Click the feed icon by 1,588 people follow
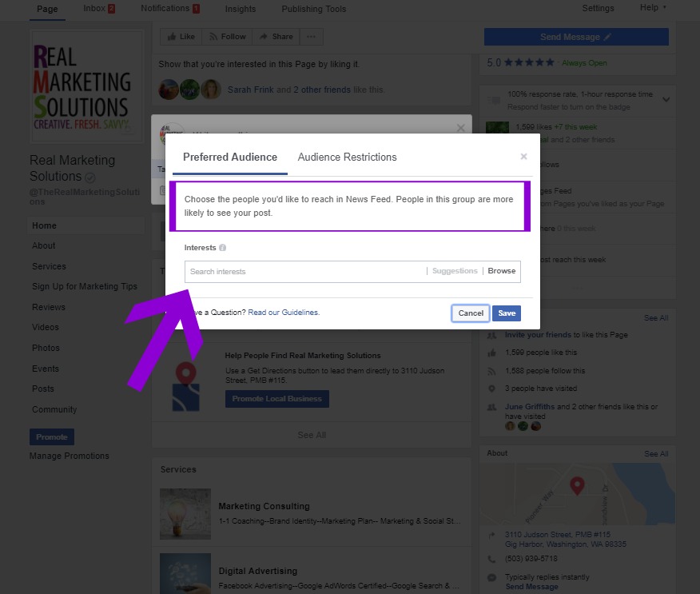The image size is (700, 594). 491,371
